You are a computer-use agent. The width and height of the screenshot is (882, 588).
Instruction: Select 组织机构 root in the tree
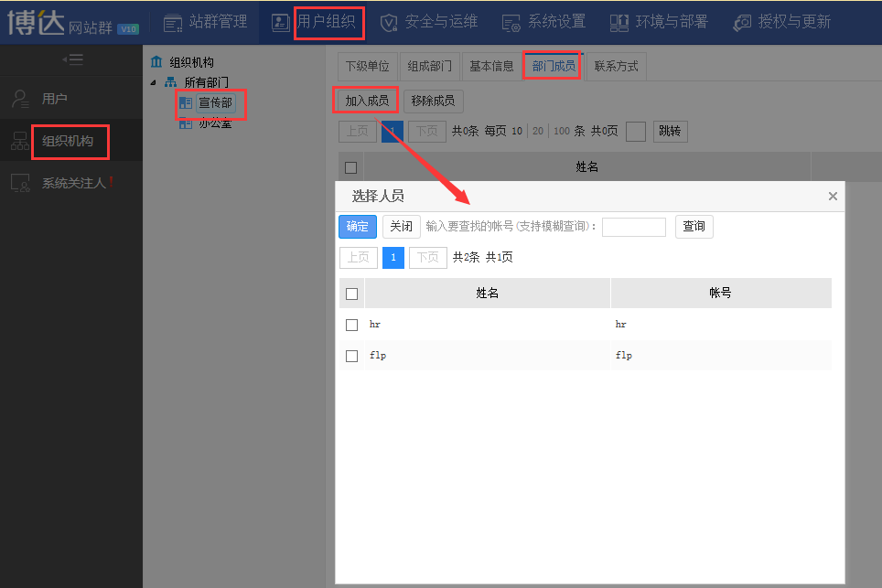(x=191, y=62)
